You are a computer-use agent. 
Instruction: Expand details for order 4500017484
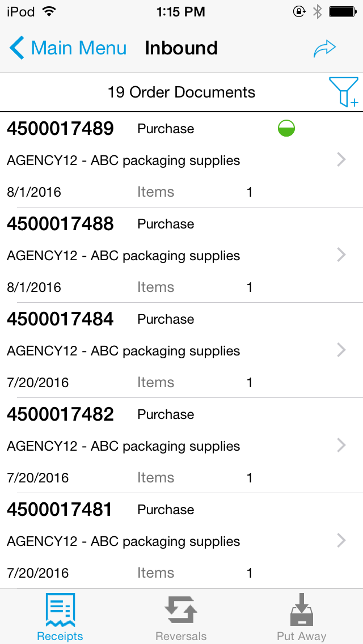[341, 350]
